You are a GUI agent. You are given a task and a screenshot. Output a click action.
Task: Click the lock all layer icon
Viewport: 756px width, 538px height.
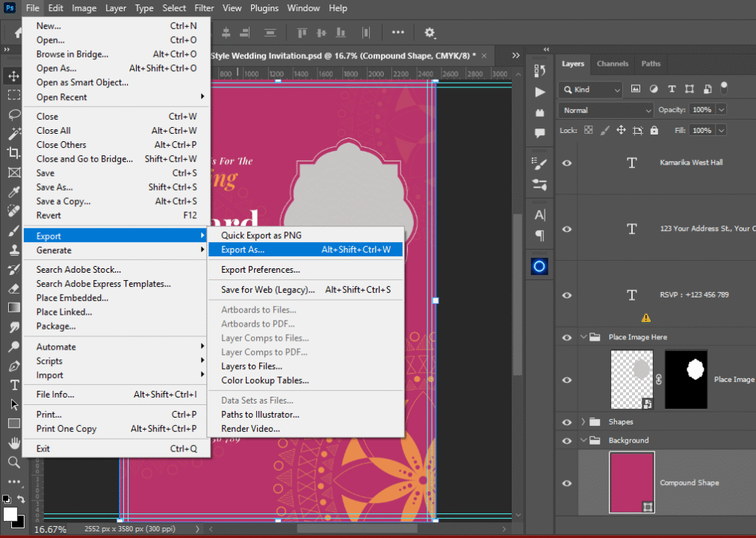(x=654, y=130)
